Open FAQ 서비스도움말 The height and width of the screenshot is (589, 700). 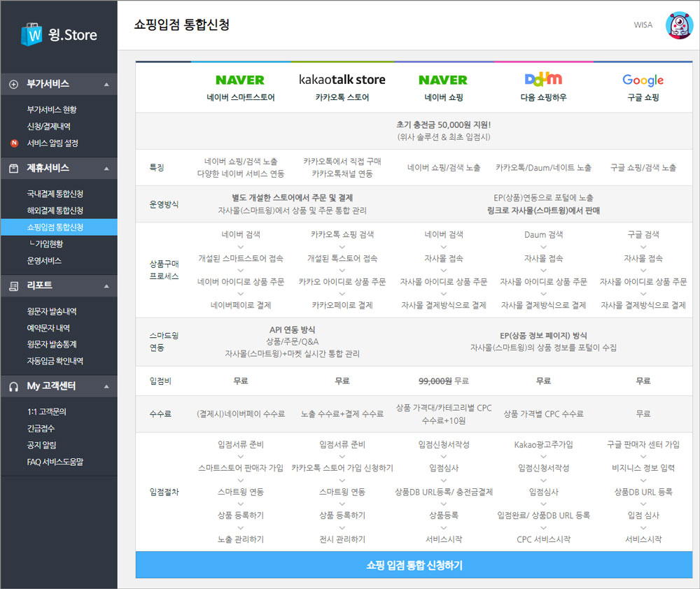pyautogui.click(x=55, y=462)
